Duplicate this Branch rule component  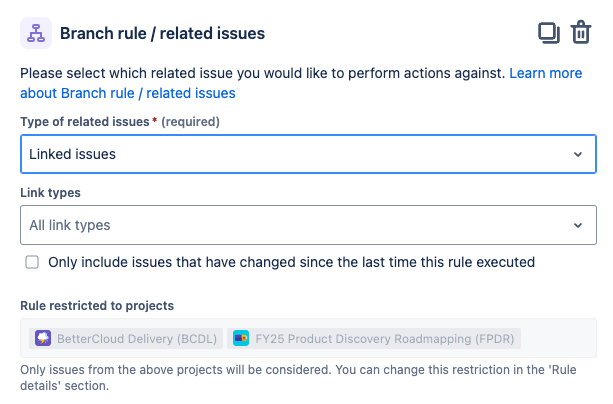pyautogui.click(x=549, y=32)
